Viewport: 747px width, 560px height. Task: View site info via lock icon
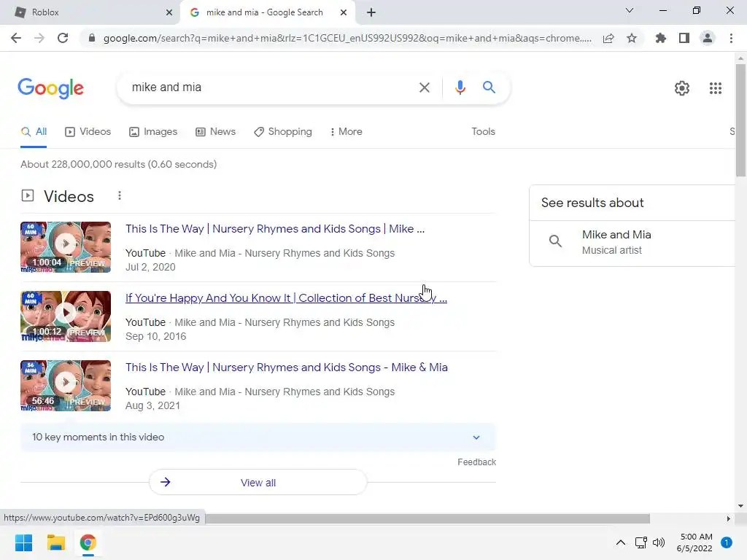point(92,38)
